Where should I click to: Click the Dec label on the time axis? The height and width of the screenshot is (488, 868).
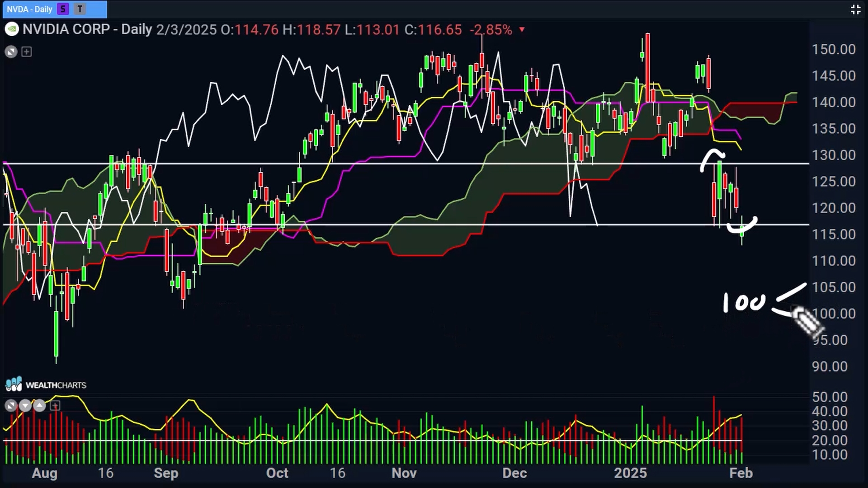514,473
